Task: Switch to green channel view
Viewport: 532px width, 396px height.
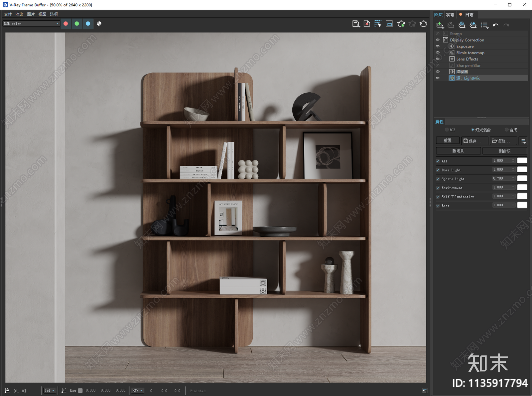Action: click(77, 24)
